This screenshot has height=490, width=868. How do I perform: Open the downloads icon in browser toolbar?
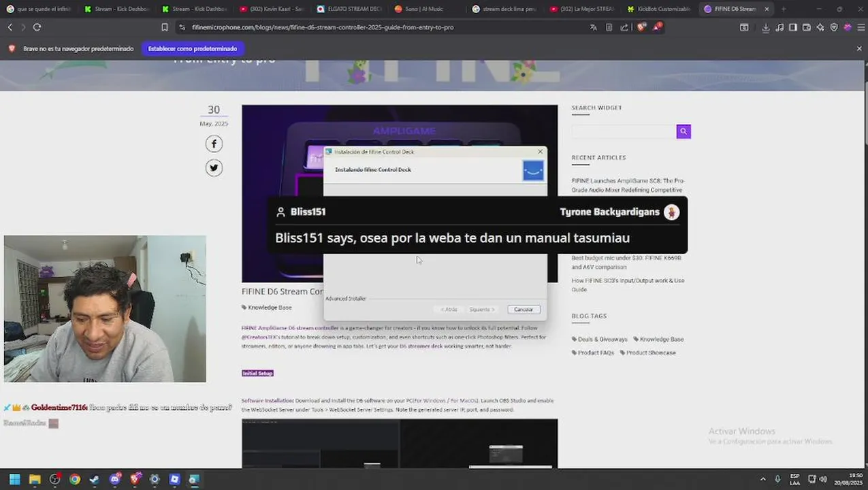[x=766, y=27]
